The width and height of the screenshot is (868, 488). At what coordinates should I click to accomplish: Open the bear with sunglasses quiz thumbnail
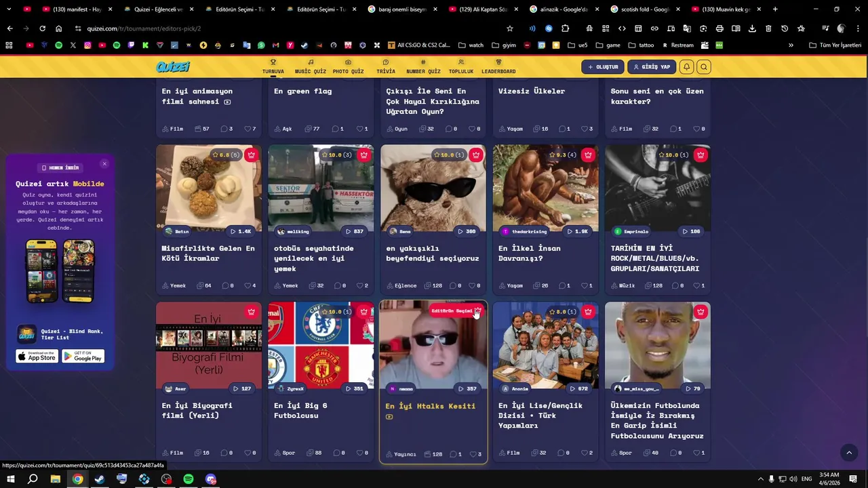point(433,188)
